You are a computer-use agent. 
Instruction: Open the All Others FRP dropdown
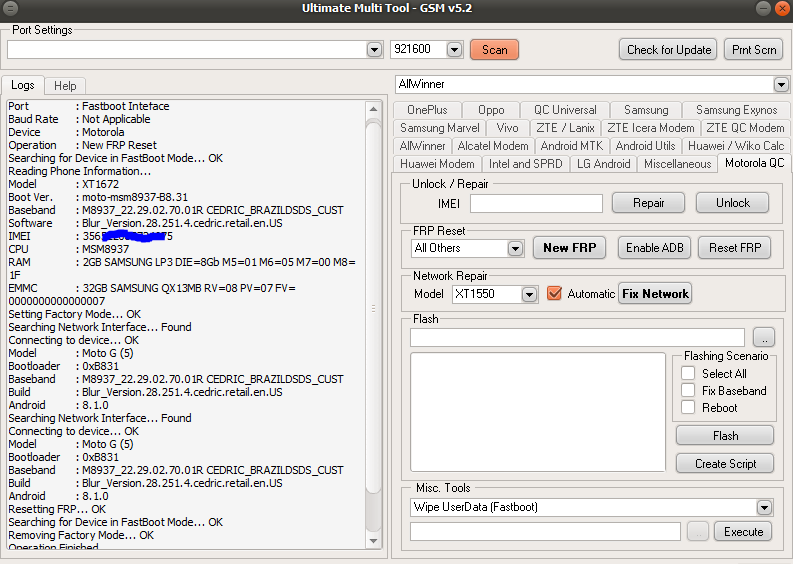click(515, 248)
